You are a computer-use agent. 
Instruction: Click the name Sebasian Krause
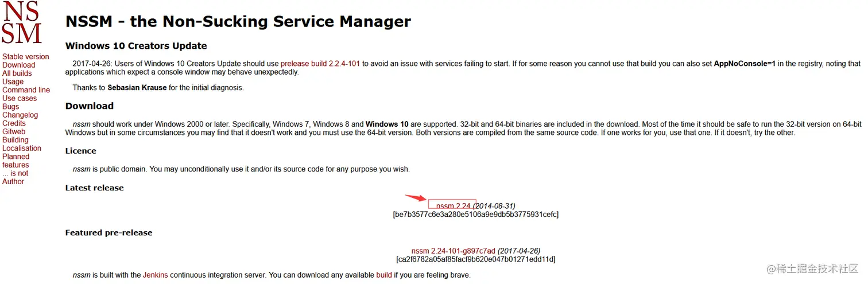(x=137, y=88)
